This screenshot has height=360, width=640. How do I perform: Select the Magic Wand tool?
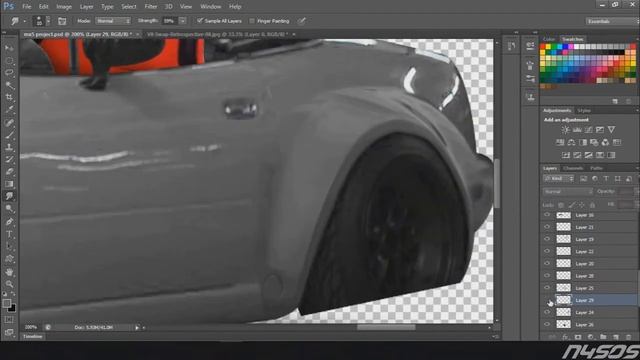pos(9,85)
